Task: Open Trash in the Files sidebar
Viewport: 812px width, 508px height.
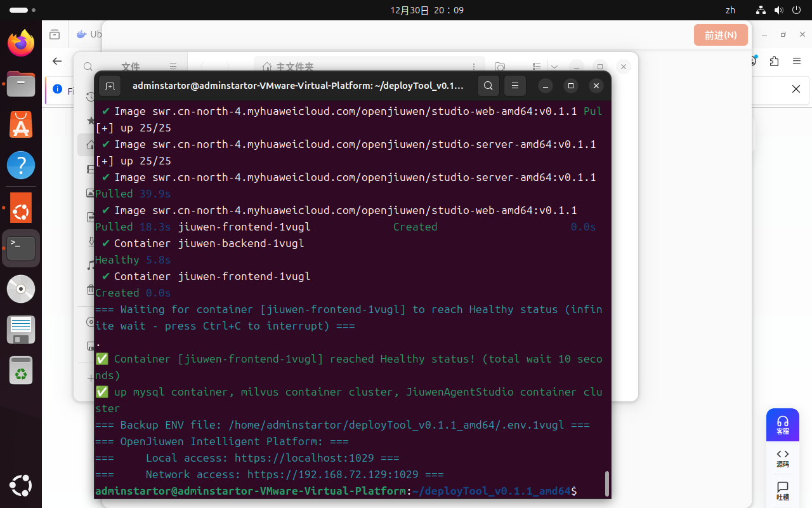Action: coord(89,290)
